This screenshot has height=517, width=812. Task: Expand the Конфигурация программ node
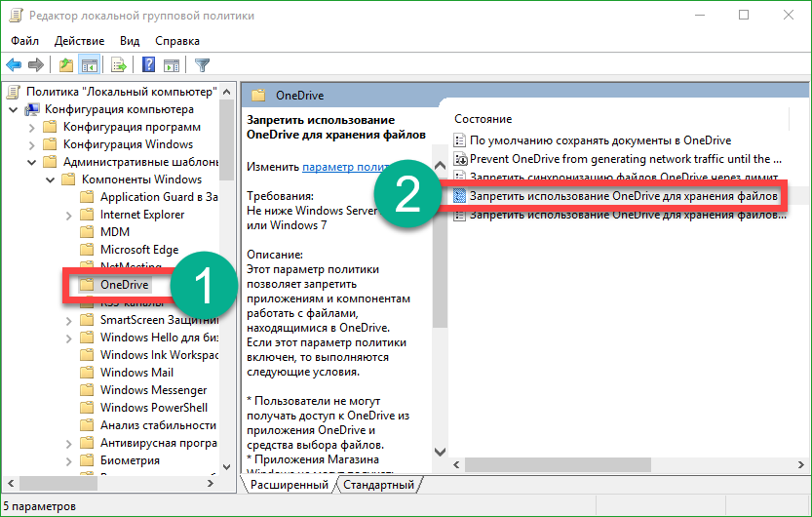pyautogui.click(x=31, y=127)
